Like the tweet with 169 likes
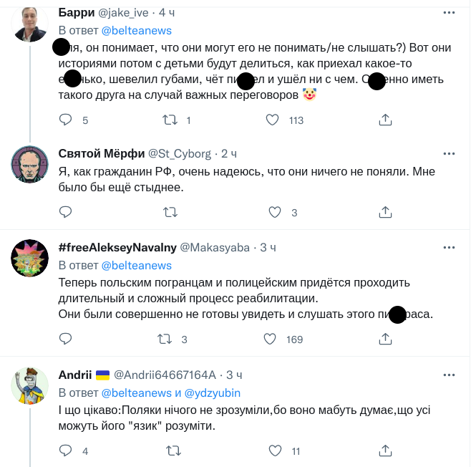Screen dimensions: 476x467 (x=272, y=339)
